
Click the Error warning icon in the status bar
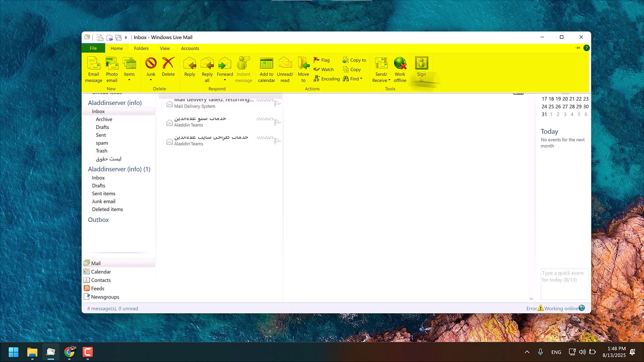540,308
